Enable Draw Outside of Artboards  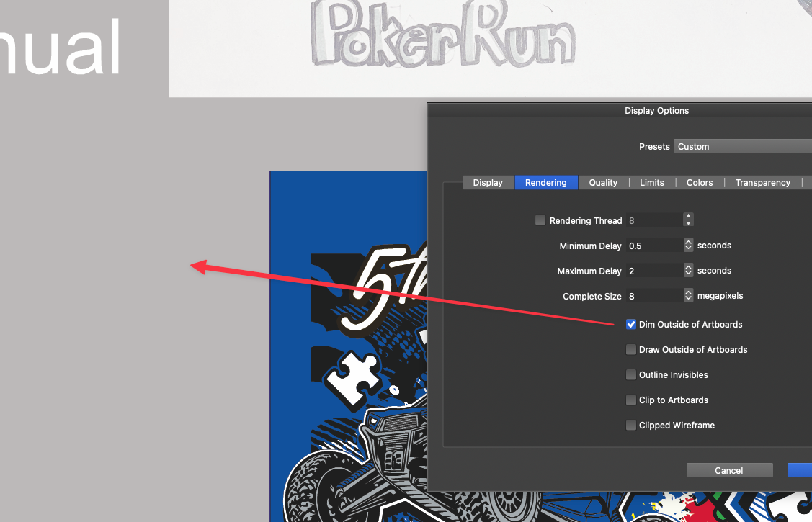[631, 350]
